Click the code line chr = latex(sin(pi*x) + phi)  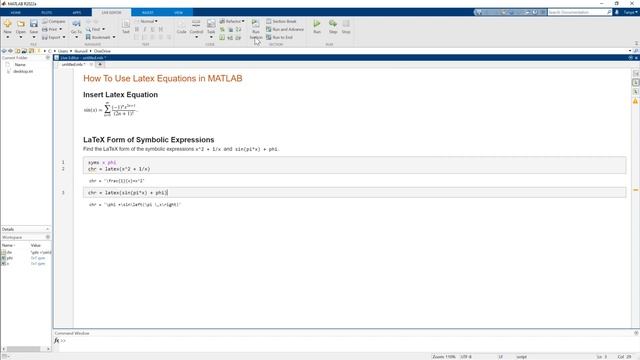point(128,192)
